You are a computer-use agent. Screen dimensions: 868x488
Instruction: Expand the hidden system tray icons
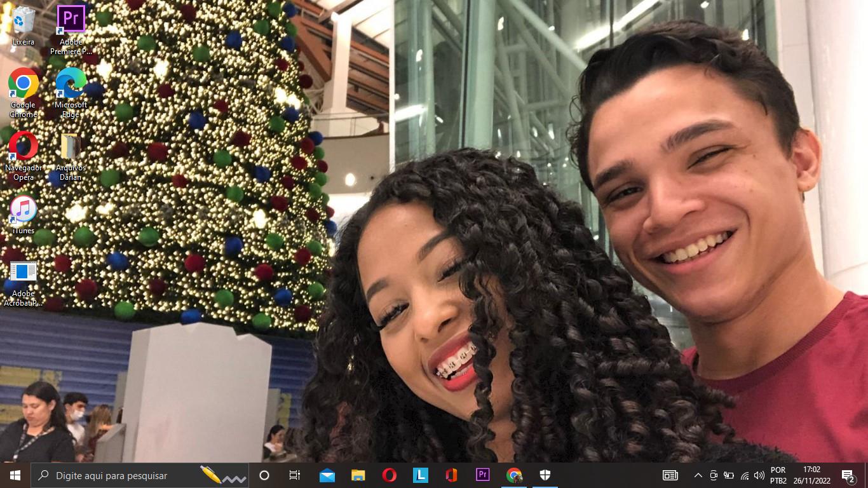pyautogui.click(x=698, y=475)
